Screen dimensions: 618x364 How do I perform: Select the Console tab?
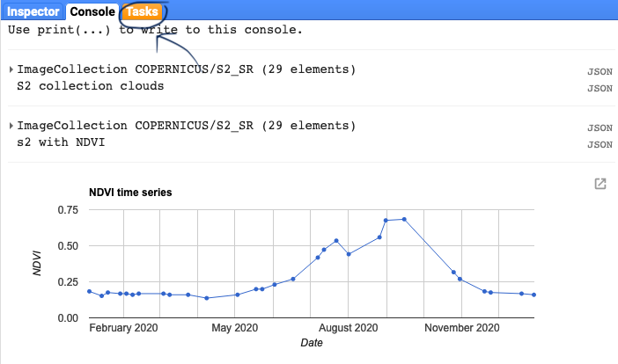coord(92,12)
